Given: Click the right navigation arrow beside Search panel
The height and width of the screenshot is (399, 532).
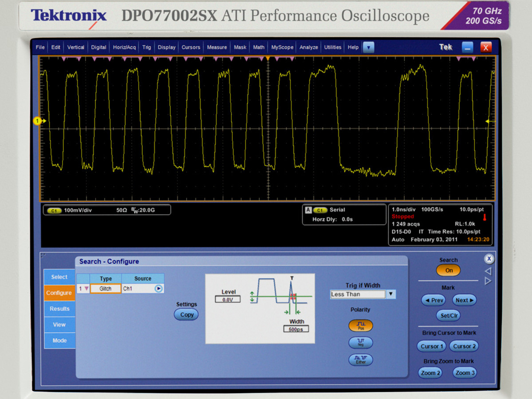Looking at the screenshot, I should point(488,280).
